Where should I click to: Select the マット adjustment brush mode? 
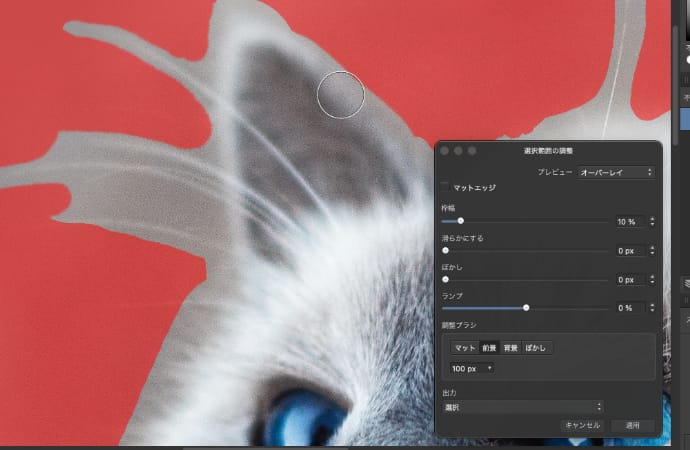click(464, 348)
